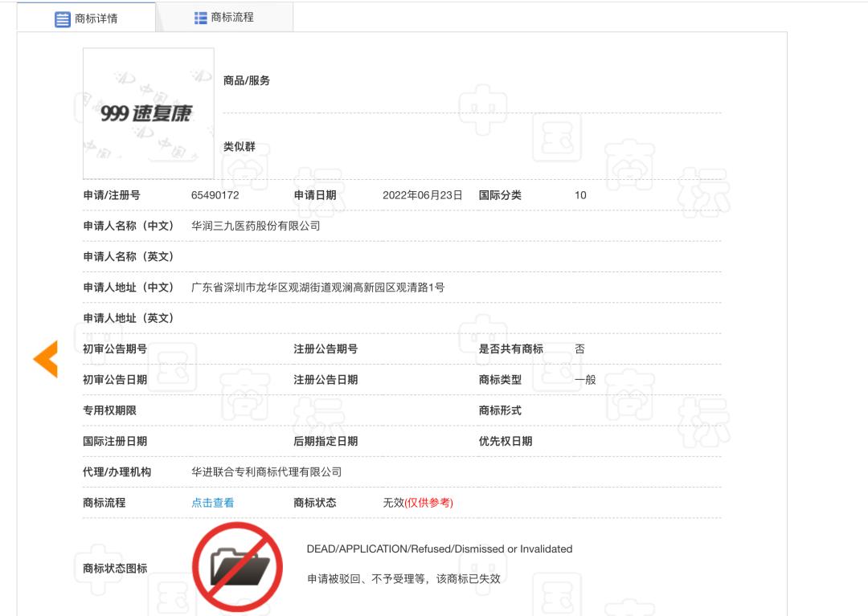The image size is (868, 616).
Task: Click the 国际注册日期 label
Action: pos(115,441)
